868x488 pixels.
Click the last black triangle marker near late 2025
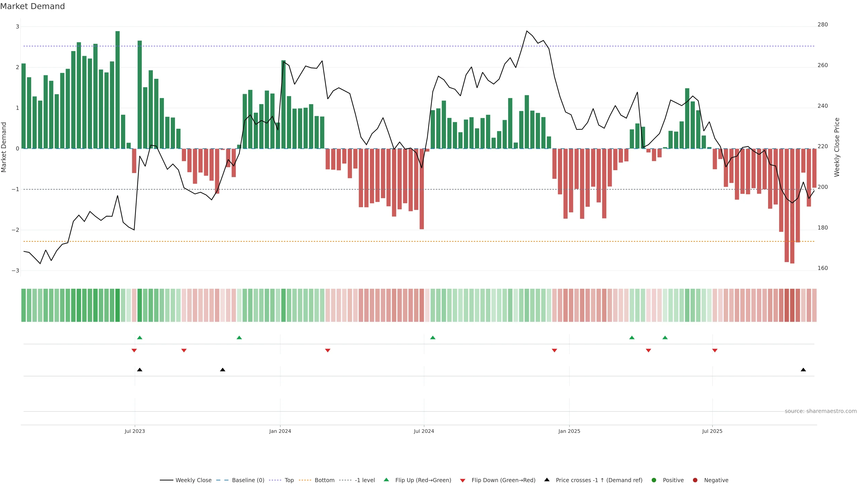click(803, 370)
